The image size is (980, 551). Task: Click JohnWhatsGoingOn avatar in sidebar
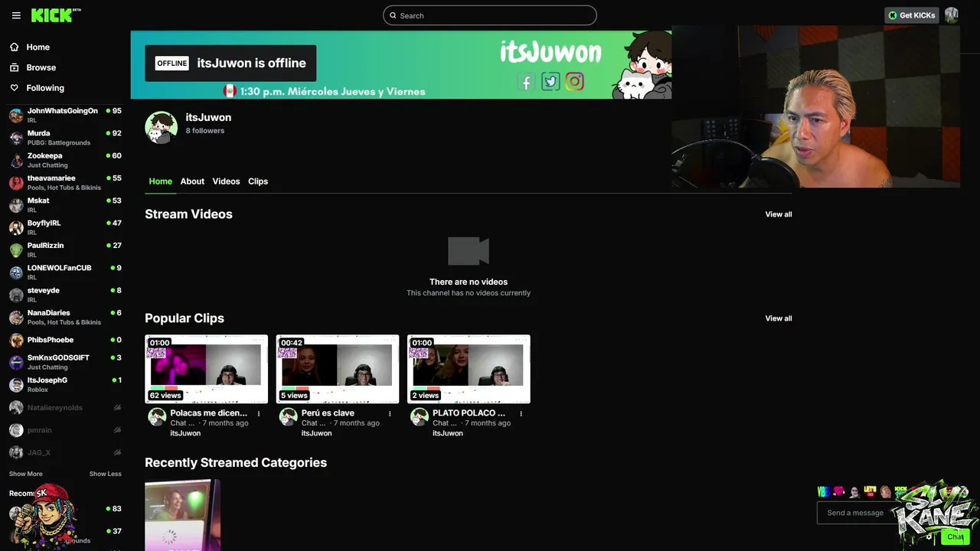tap(16, 116)
